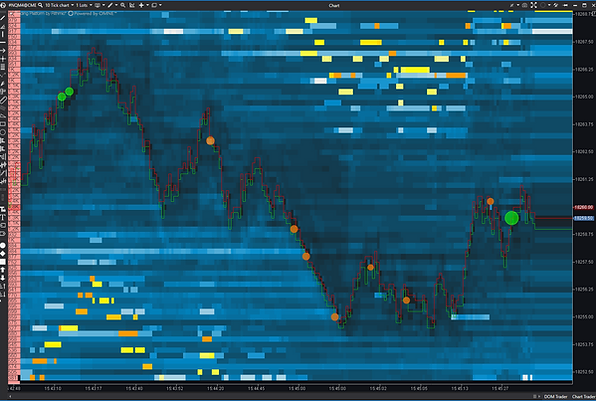This screenshot has height=401, width=596.
Task: Expand the arrow beside the rectangle window icon
Action: click(160, 5)
